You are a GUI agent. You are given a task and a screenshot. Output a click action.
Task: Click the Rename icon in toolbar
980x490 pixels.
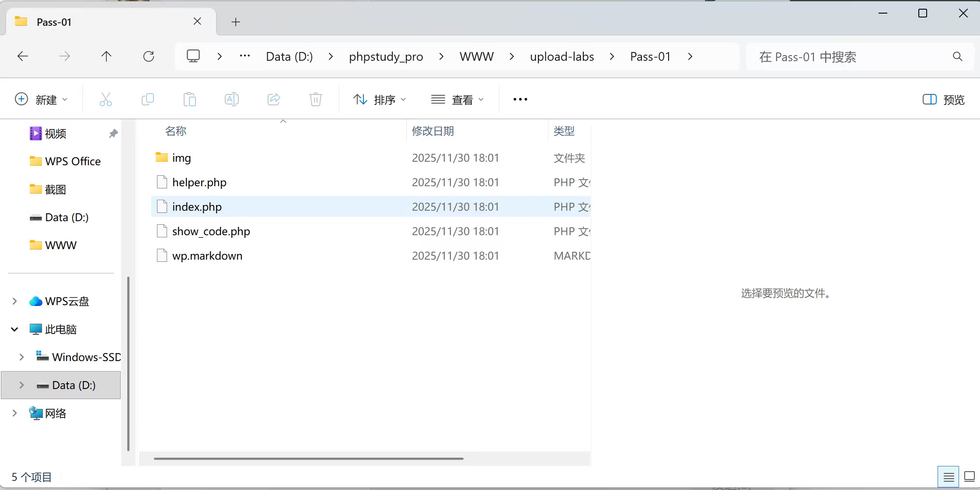pos(231,100)
